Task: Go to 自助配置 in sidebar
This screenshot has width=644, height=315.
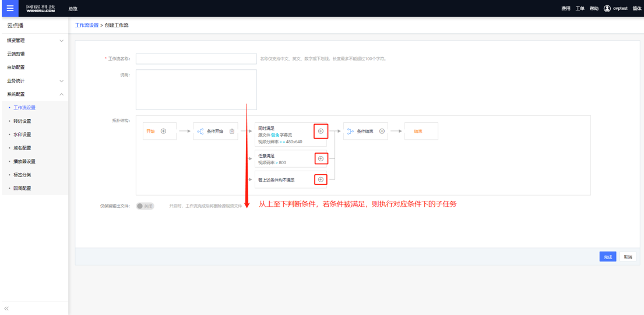Action: point(16,68)
